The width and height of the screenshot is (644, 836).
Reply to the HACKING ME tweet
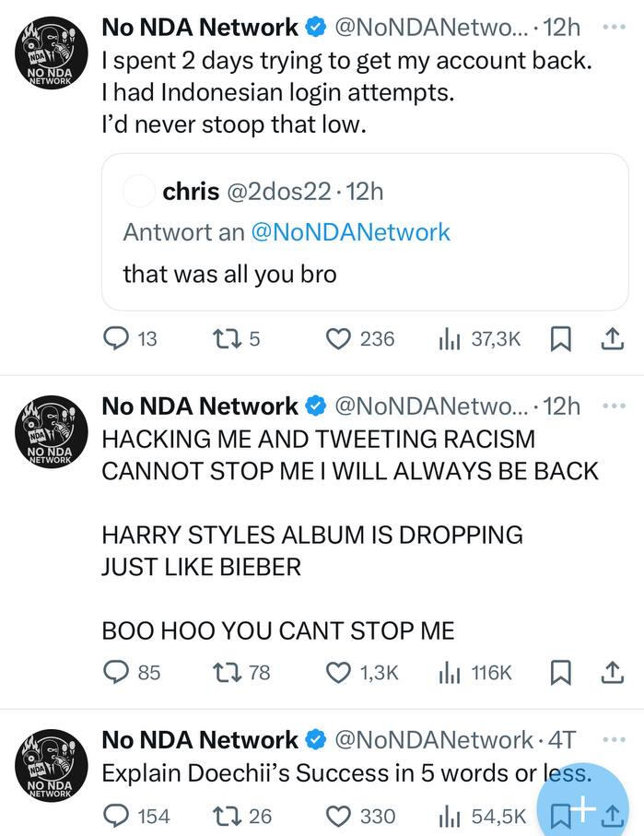116,673
